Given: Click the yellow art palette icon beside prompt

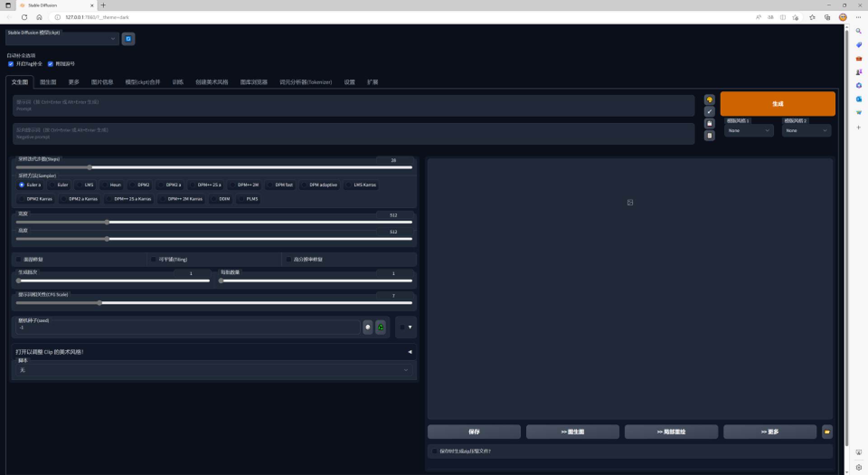Looking at the screenshot, I should pyautogui.click(x=709, y=100).
